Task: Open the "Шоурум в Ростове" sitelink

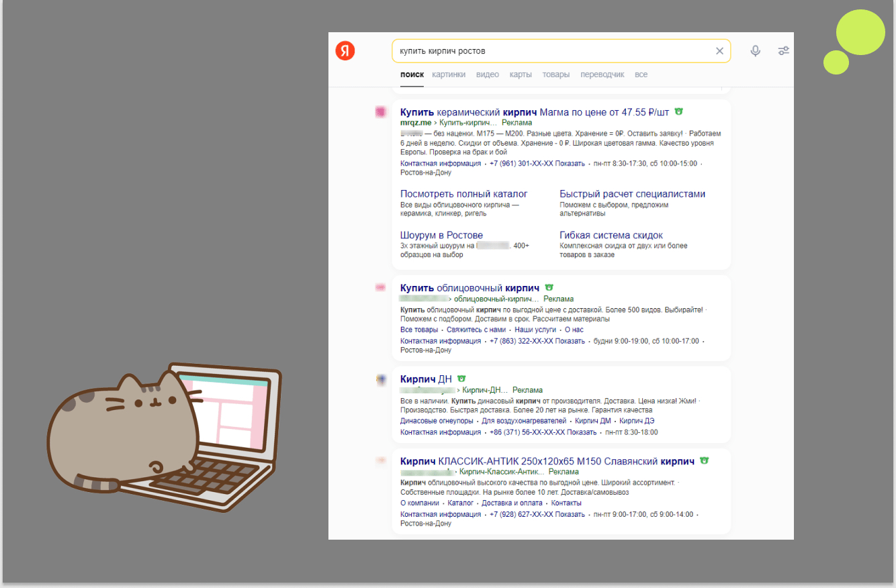Action: [x=441, y=235]
